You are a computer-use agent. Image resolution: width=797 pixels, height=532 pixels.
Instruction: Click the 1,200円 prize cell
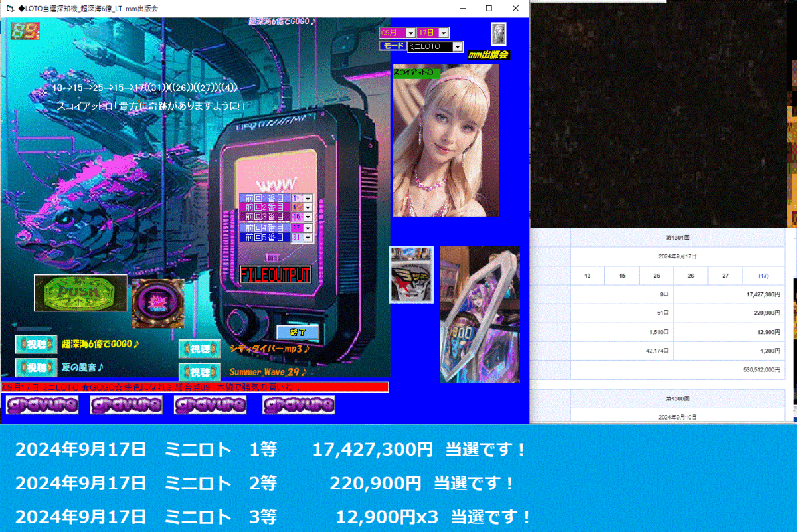[729, 350]
